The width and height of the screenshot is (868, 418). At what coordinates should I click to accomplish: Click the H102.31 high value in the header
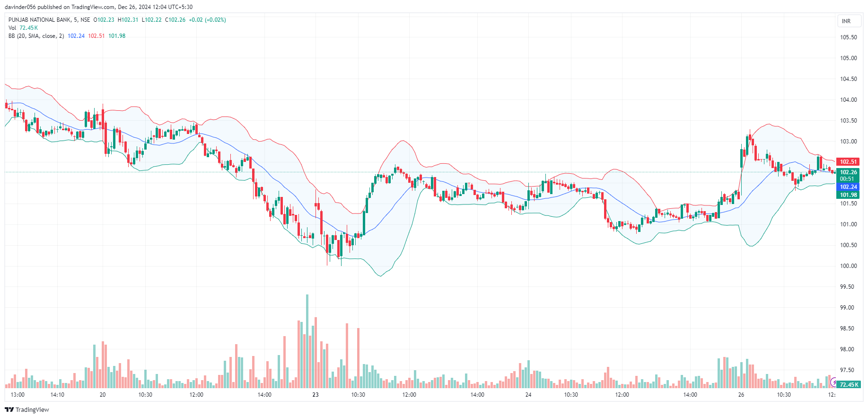click(x=128, y=20)
